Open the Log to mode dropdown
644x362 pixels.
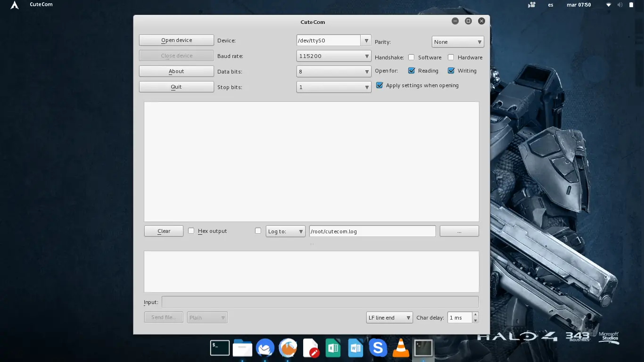[286, 231]
